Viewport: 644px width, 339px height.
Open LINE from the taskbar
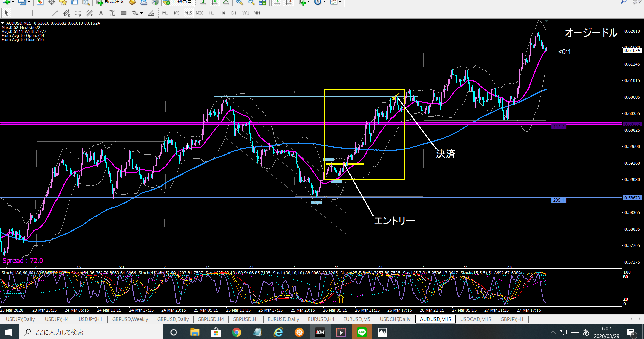362,332
